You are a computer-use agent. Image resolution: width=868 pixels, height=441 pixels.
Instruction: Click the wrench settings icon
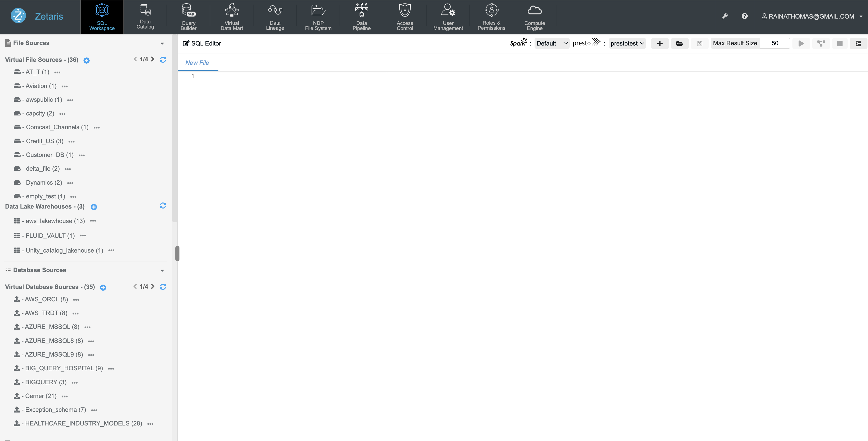pos(724,16)
